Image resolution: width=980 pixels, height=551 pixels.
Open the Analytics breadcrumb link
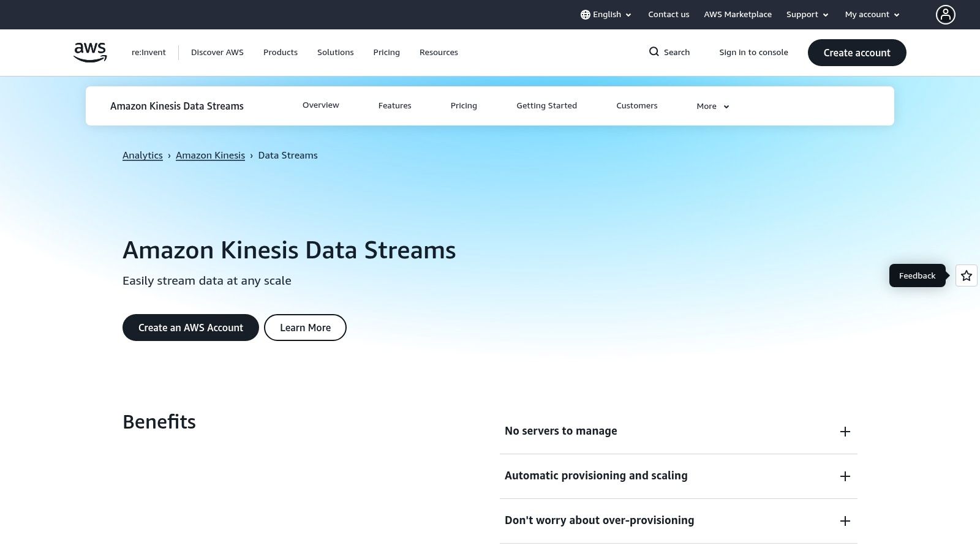pyautogui.click(x=143, y=155)
